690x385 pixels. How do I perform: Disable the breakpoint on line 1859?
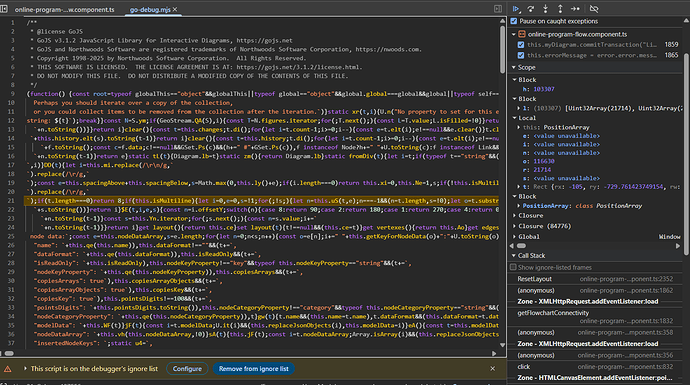(521, 44)
